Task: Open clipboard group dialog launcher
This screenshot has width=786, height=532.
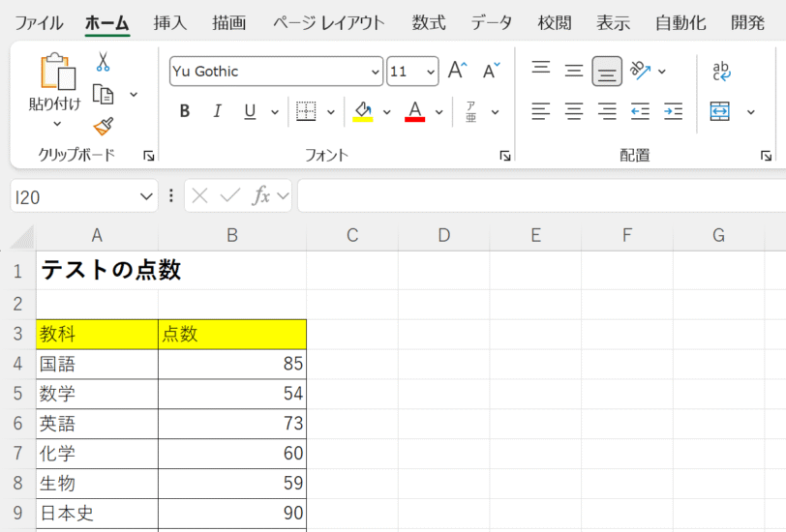Action: tap(149, 156)
